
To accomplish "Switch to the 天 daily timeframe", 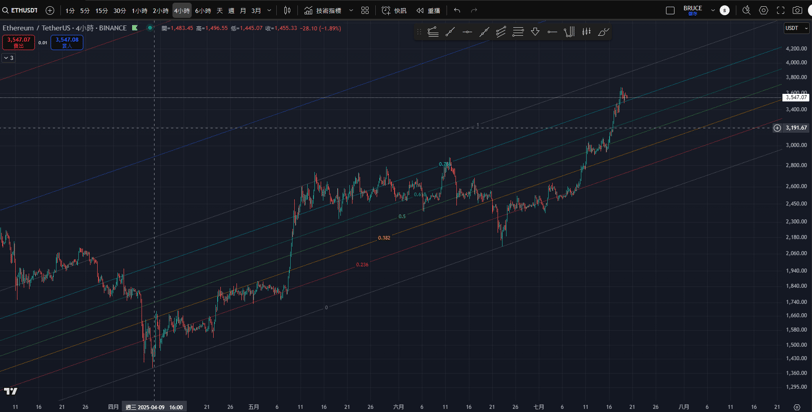I will tap(220, 10).
